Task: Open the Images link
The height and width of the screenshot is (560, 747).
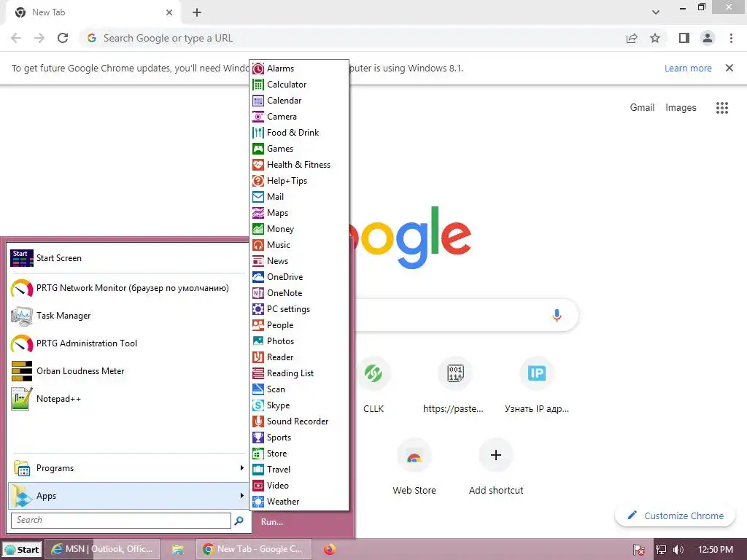Action: point(681,108)
